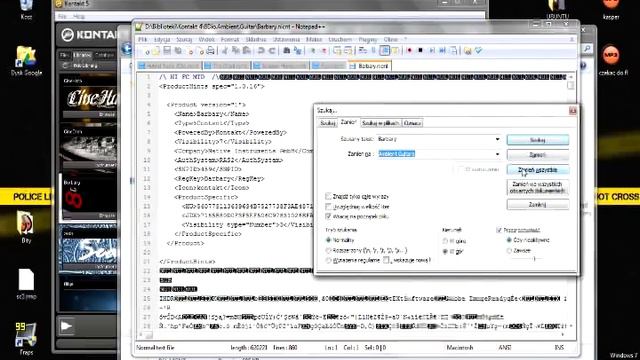This screenshot has width=640, height=360.
Task: Click the Save recorded macro icon
Action: [x=453, y=51]
